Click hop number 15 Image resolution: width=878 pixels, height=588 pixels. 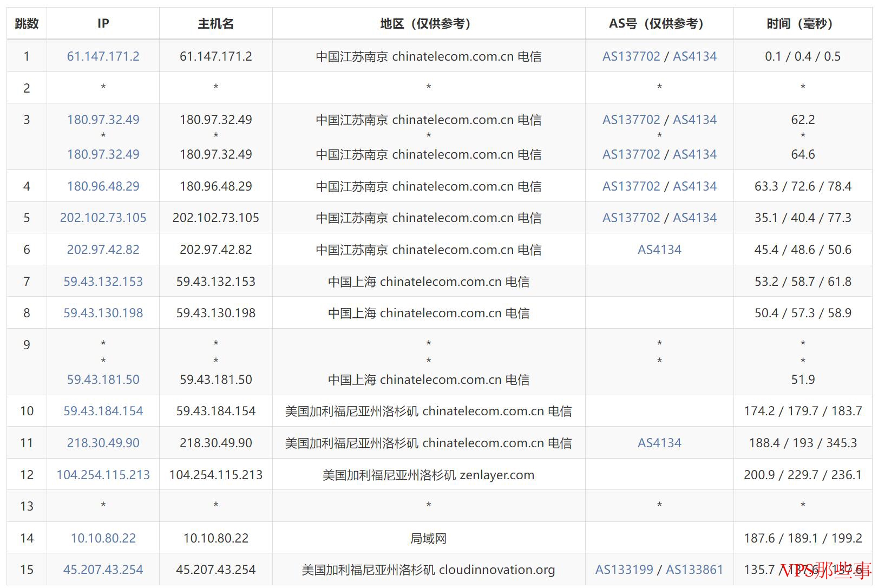[x=27, y=570]
